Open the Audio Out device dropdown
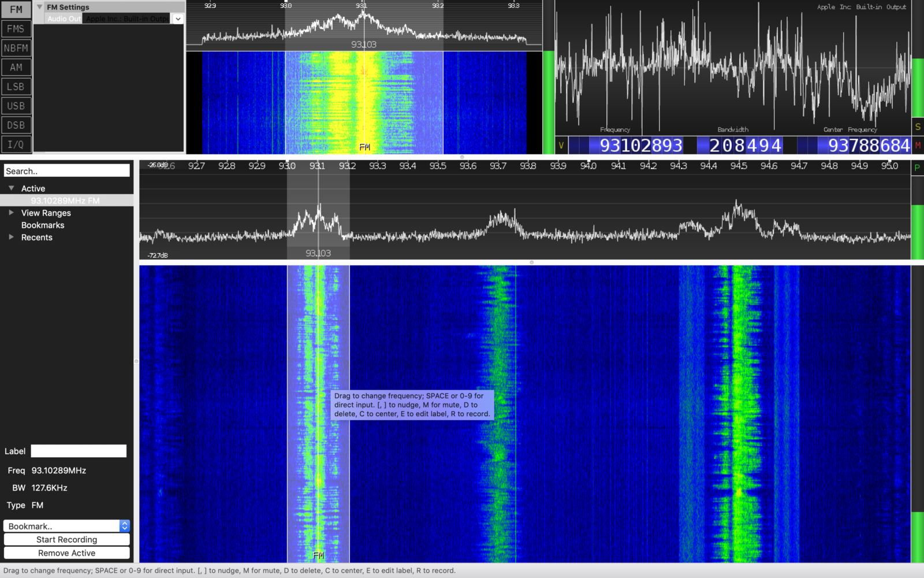Viewport: 924px width, 578px height. pos(178,19)
